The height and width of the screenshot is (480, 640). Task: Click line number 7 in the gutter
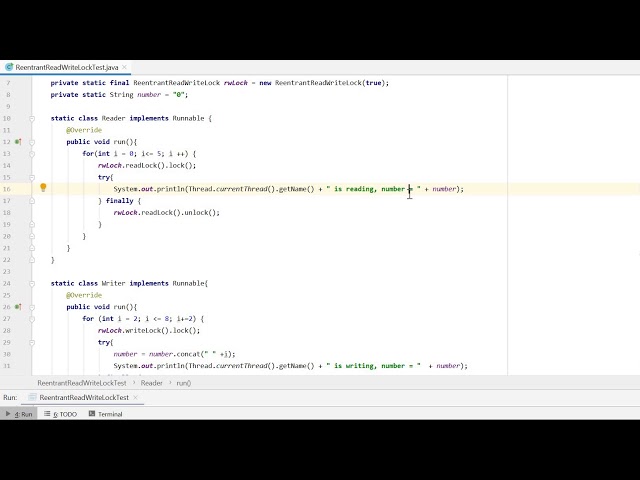click(x=8, y=83)
